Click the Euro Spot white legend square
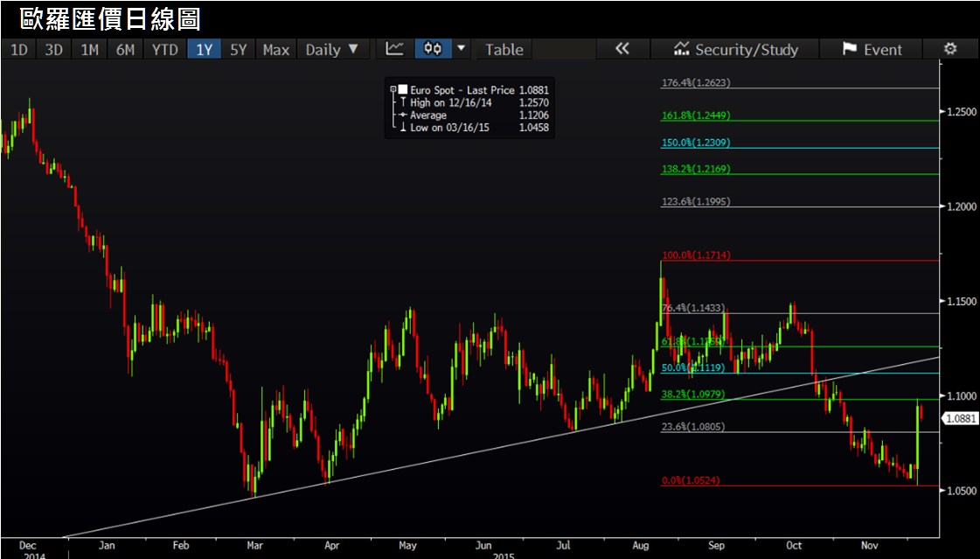This screenshot has width=980, height=559. pos(403,90)
